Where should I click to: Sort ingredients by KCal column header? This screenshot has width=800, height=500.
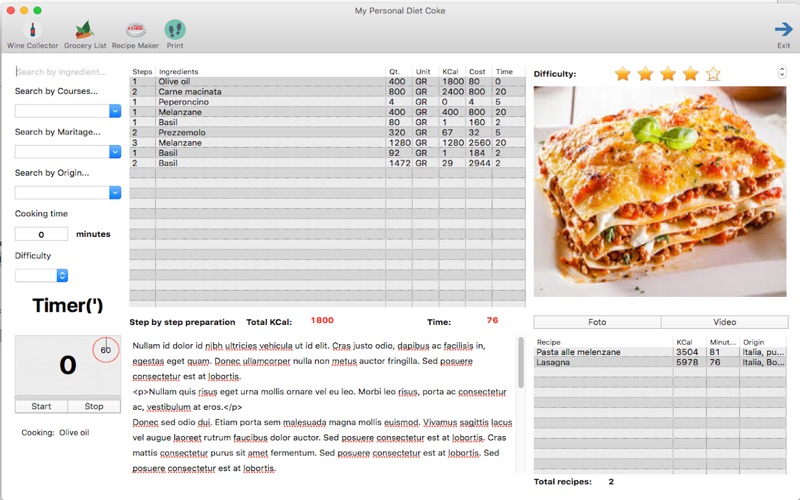pos(452,72)
